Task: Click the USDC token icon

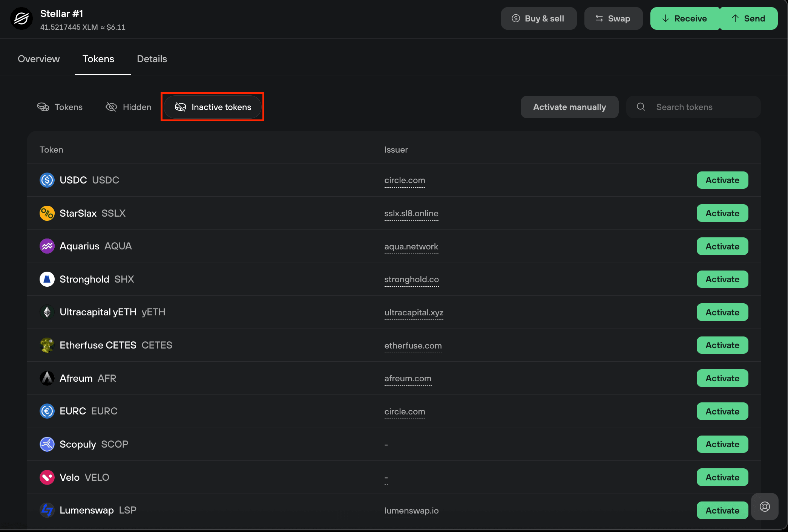Action: coord(47,180)
